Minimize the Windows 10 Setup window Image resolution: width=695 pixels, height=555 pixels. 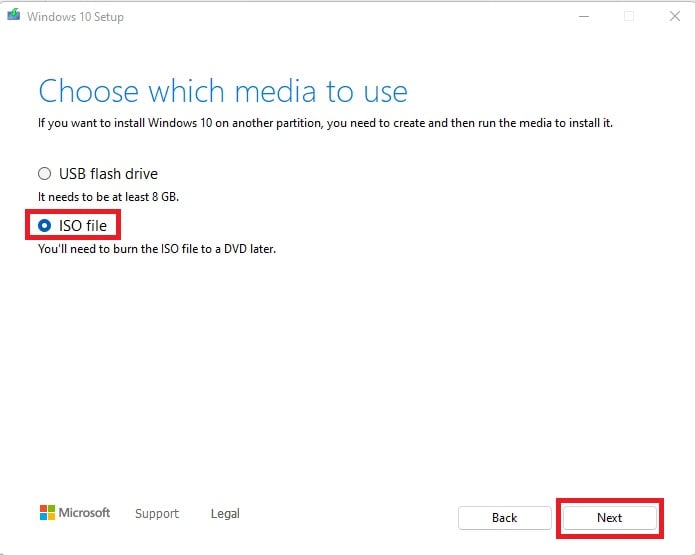584,17
